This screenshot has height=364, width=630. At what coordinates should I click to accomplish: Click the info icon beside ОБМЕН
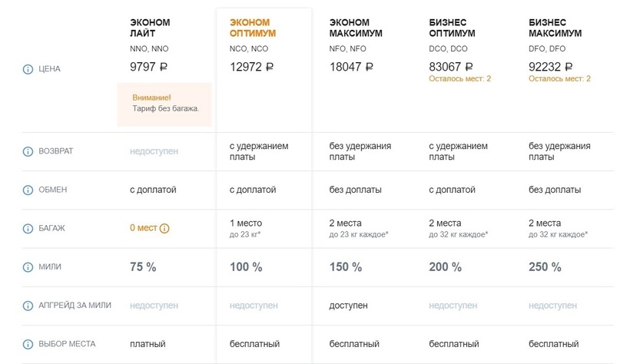28,190
